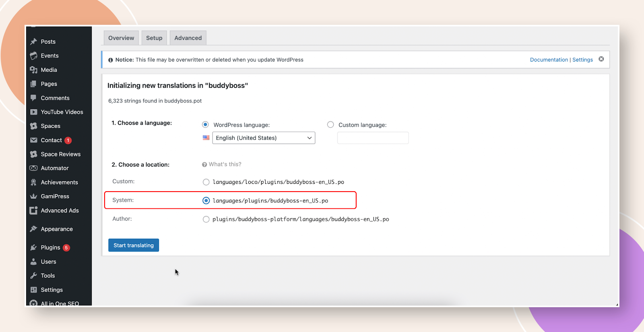Click the Start translating button
This screenshot has height=332, width=644.
(134, 245)
